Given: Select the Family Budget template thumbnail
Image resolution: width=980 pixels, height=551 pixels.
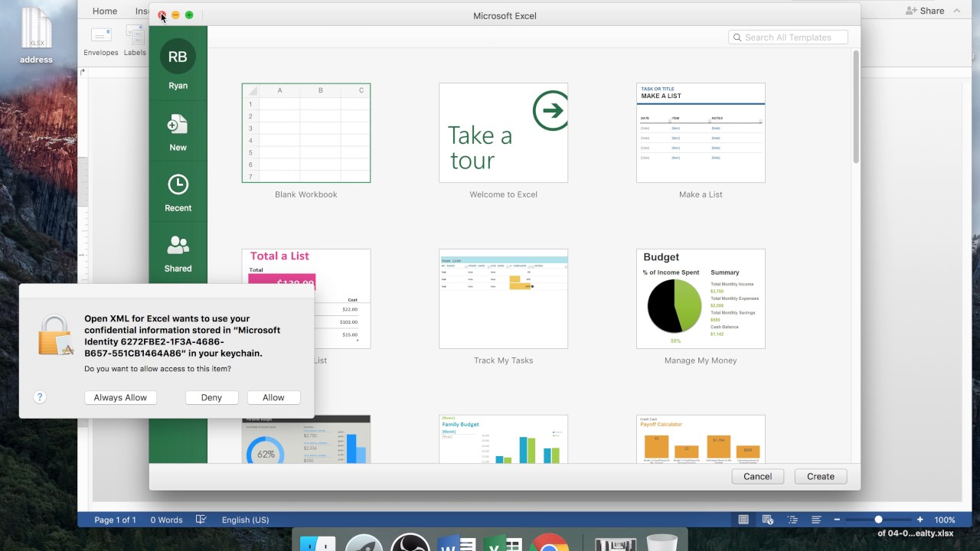Looking at the screenshot, I should click(x=504, y=439).
